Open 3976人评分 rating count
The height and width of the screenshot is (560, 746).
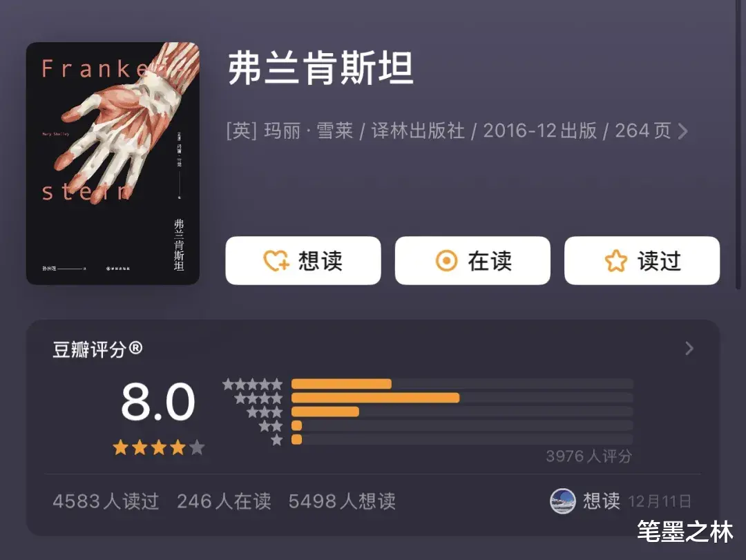589,456
